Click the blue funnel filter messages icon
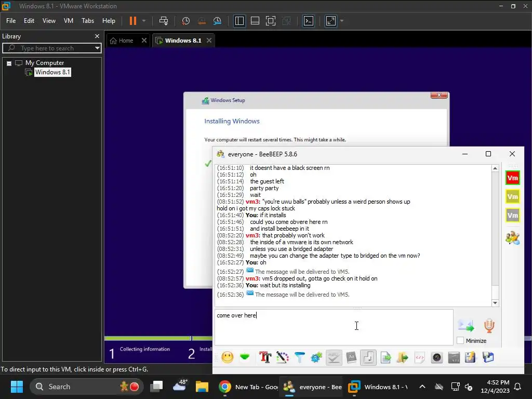 300,357
